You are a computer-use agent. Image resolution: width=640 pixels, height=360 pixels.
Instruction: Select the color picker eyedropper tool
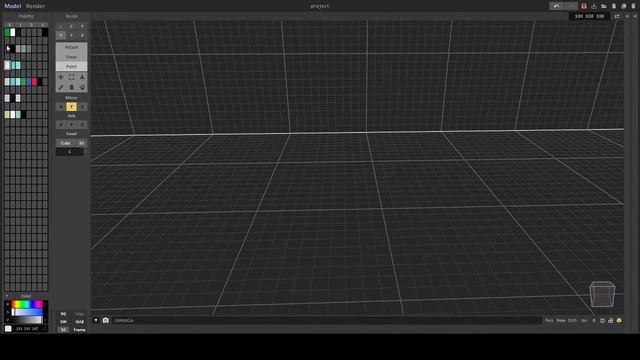tap(61, 87)
